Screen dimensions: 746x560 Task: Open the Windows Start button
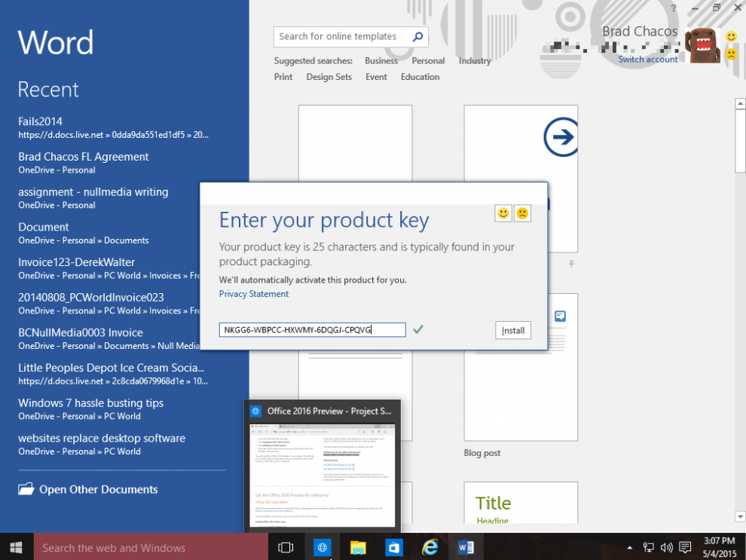pyautogui.click(x=16, y=547)
